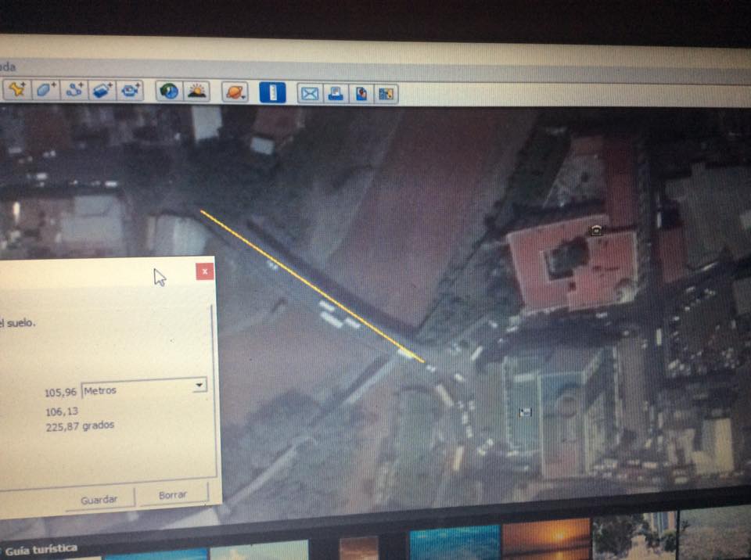Click the Save Image icon

tap(361, 94)
